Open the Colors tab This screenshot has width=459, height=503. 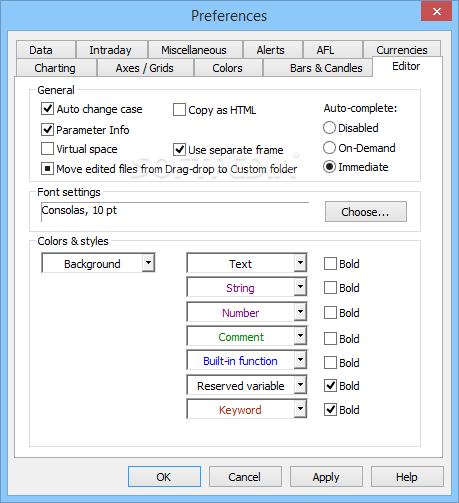228,68
